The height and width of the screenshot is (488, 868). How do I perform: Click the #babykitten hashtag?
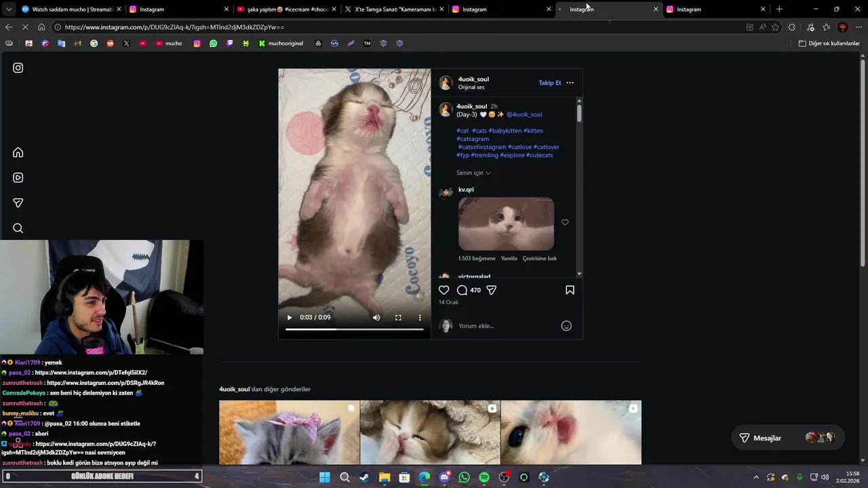click(x=506, y=131)
